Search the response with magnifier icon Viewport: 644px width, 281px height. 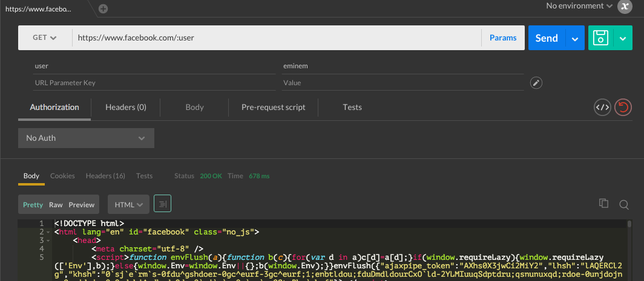624,205
